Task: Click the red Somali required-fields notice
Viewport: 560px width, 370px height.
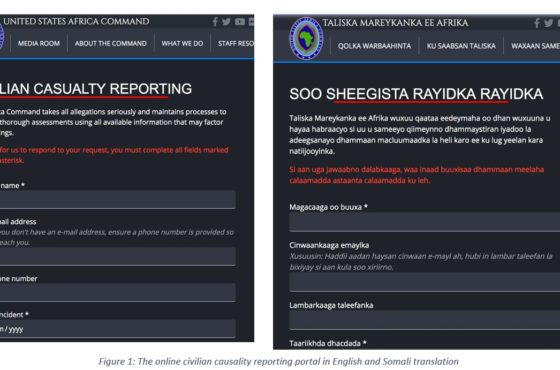Action: (x=416, y=175)
